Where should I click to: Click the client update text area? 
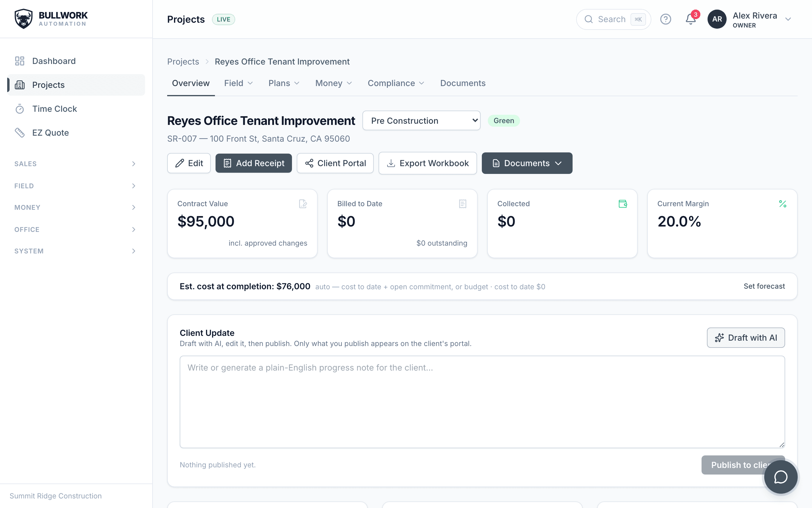tap(482, 402)
